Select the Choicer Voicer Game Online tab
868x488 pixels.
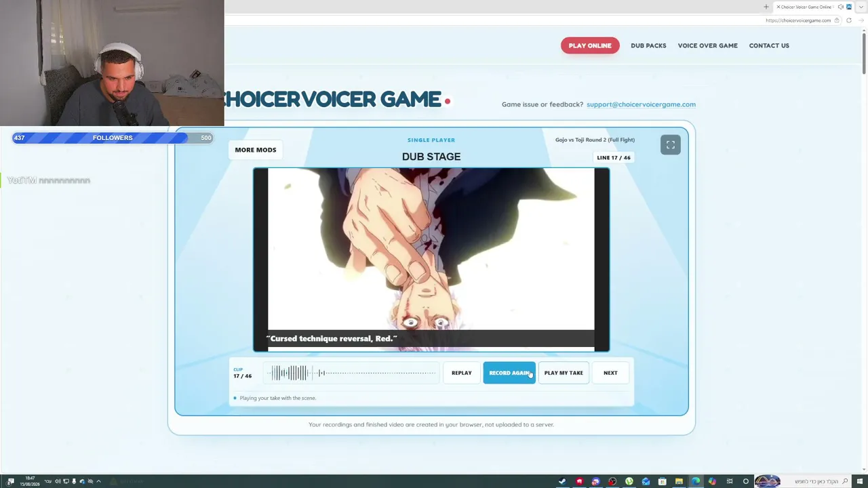(x=807, y=7)
